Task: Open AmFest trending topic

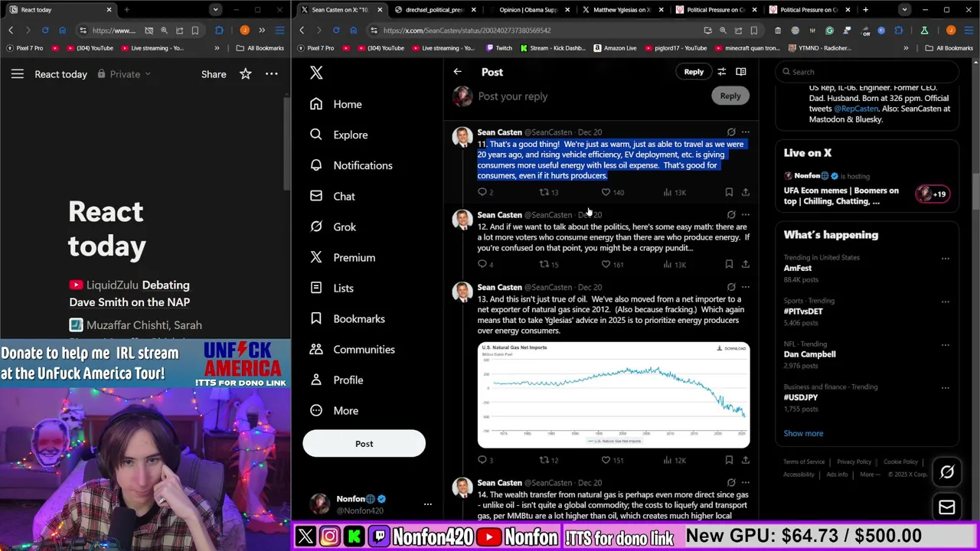Action: [x=798, y=268]
